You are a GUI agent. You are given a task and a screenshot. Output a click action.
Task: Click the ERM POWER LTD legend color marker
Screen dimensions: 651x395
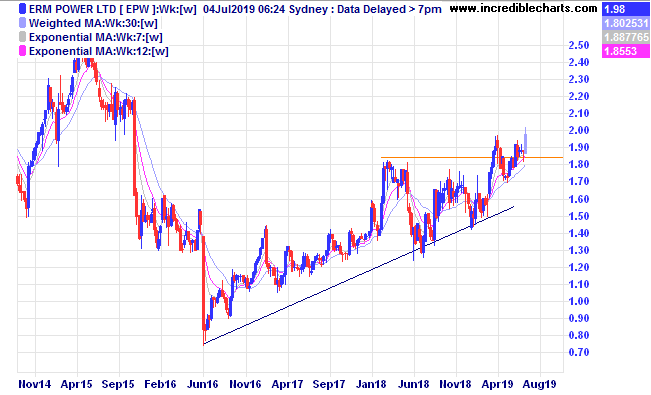tap(22, 9)
